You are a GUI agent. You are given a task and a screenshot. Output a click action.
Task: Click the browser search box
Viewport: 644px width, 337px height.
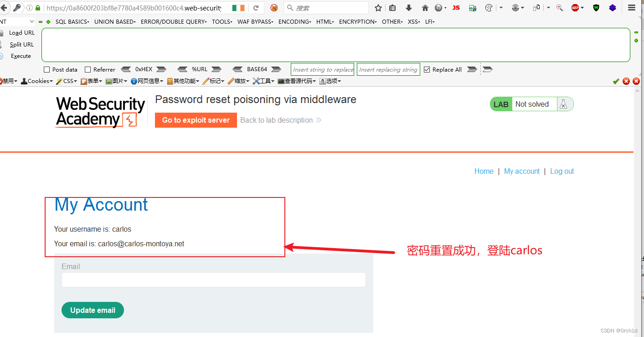pos(326,8)
